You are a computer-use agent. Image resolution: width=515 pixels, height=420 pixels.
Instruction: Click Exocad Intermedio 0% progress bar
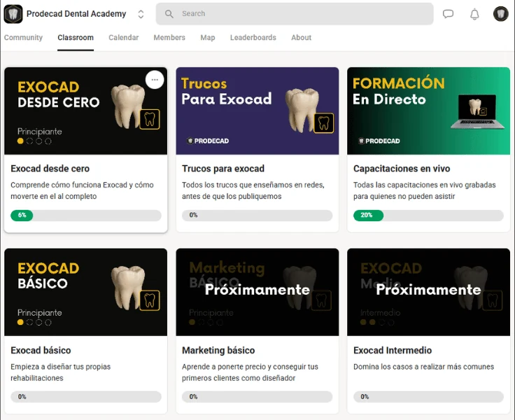click(x=428, y=397)
